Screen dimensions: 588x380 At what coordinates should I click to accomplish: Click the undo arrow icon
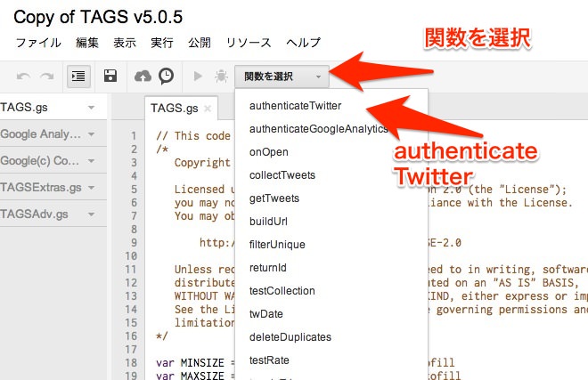pyautogui.click(x=23, y=77)
